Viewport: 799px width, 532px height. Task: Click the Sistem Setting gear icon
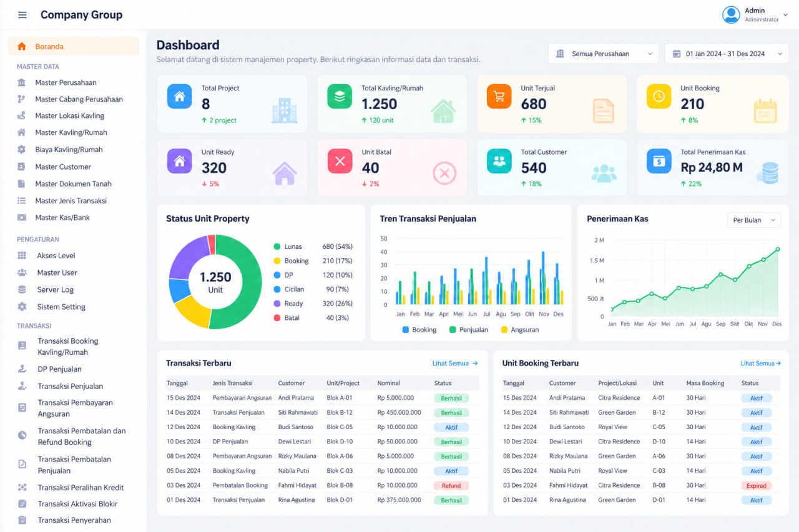tap(22, 307)
